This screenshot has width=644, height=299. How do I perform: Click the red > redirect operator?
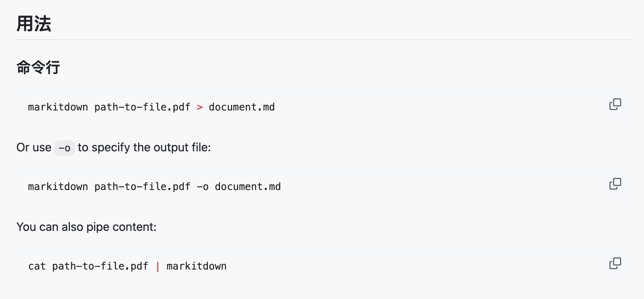pyautogui.click(x=199, y=107)
